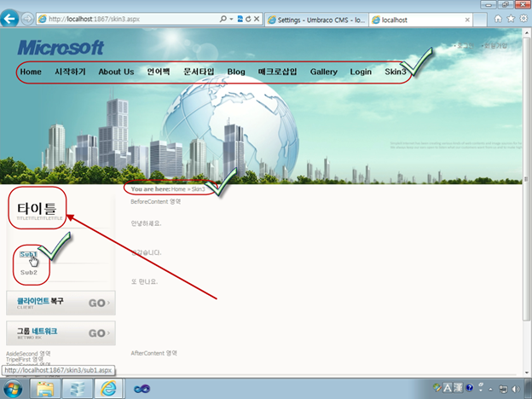Open the browser Tools gear icon
Image resolution: width=532 pixels, height=399 pixels.
coord(523,19)
